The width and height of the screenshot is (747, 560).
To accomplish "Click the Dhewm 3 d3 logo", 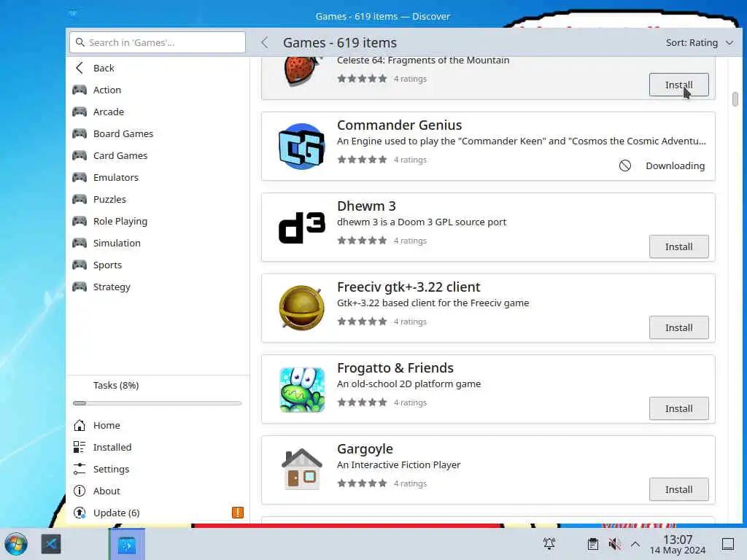I will point(301,227).
